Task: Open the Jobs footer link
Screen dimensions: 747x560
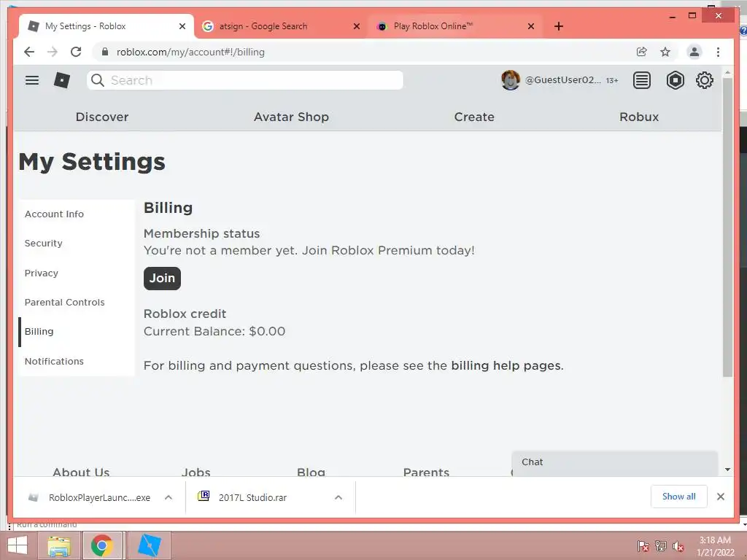Action: 196,472
